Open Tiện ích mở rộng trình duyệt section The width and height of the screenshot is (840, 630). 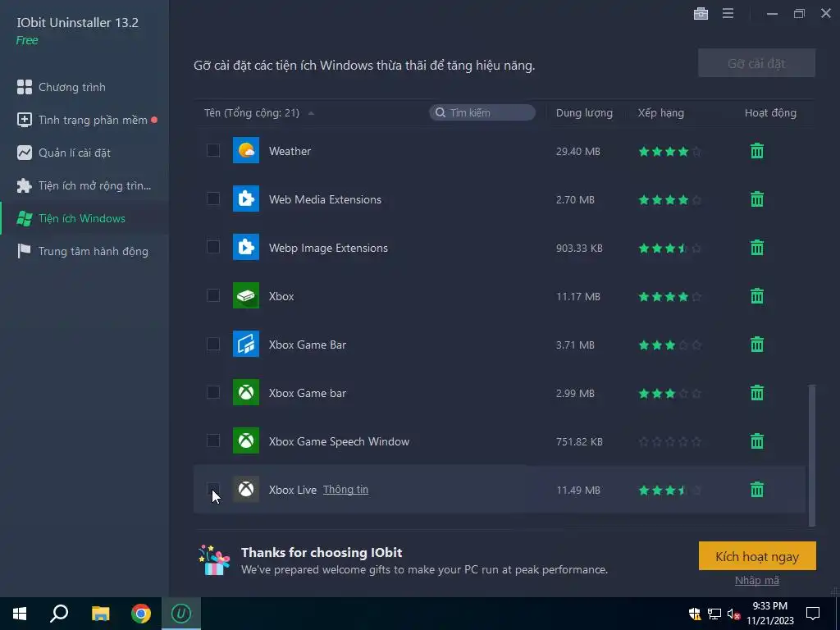84,185
